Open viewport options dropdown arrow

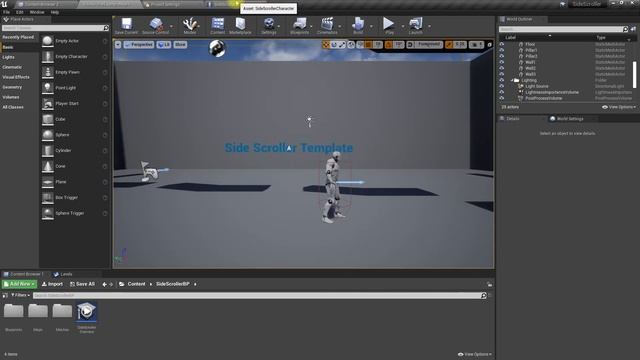point(118,44)
